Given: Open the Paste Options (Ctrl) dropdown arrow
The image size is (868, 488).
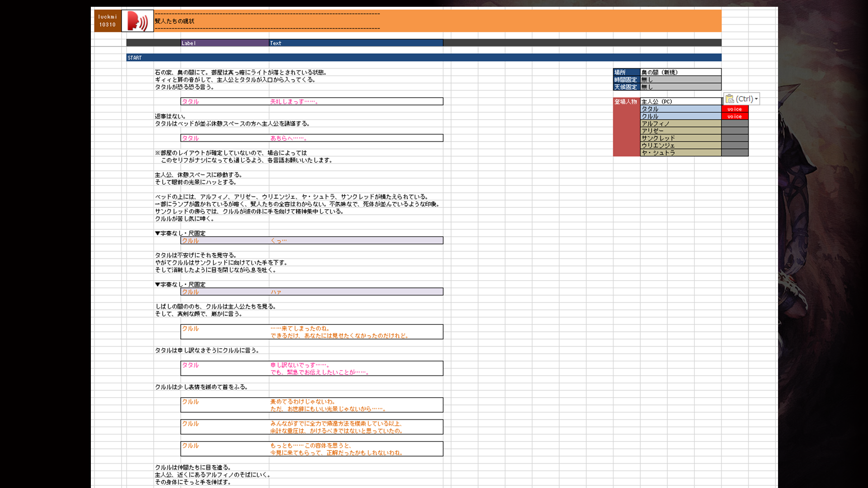Looking at the screenshot, I should (756, 99).
